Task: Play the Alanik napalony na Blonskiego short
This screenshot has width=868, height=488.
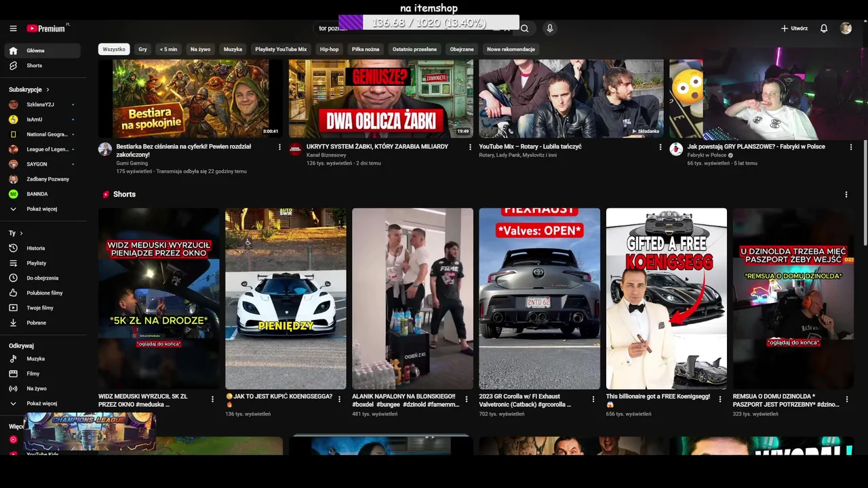Action: click(x=412, y=298)
